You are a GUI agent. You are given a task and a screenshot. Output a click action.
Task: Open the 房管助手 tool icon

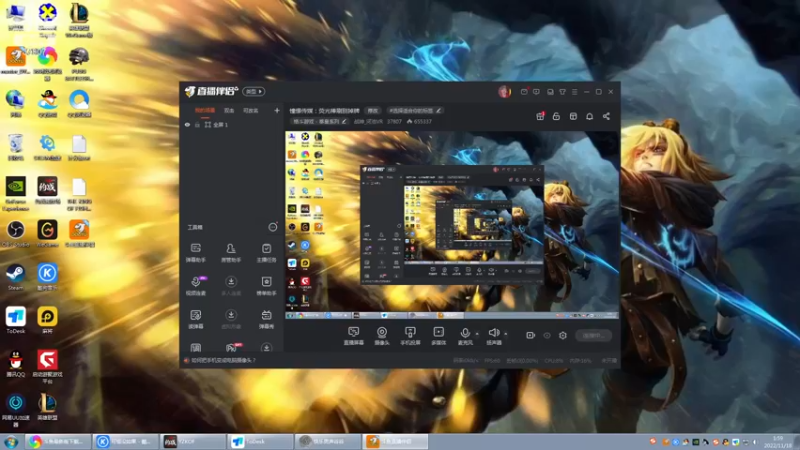point(231,252)
